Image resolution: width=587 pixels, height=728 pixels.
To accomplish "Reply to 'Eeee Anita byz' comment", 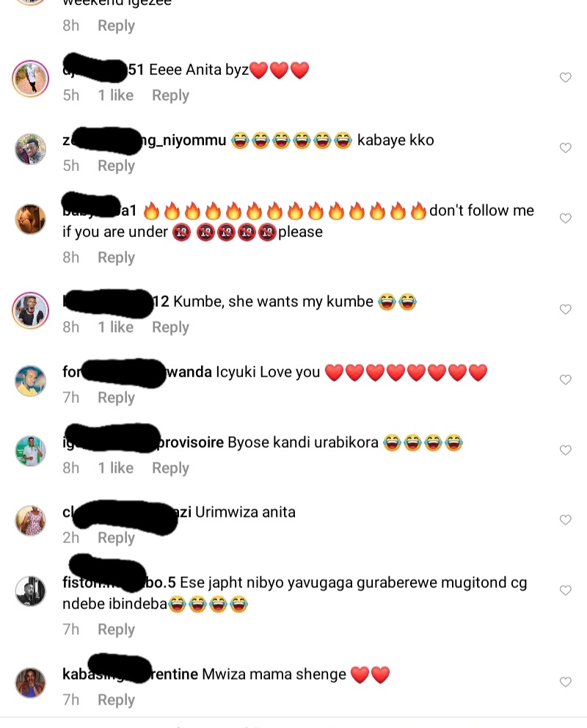I will [x=170, y=95].
